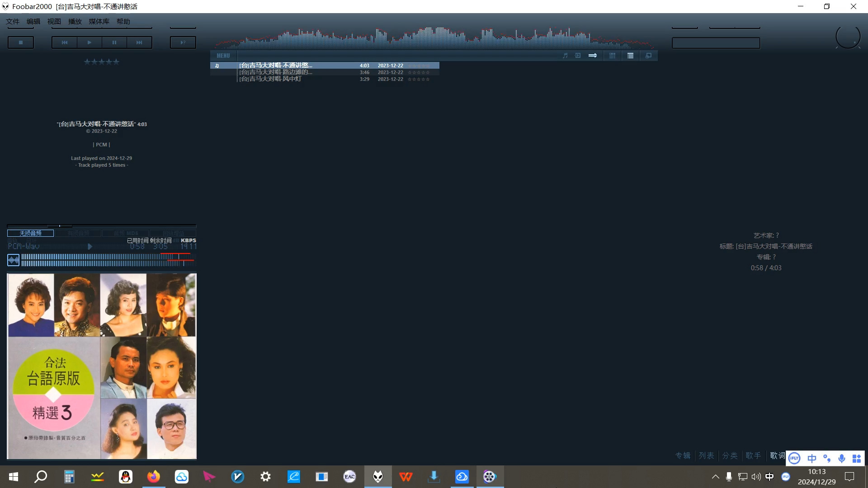Open Firefox from the taskbar

[x=153, y=477]
